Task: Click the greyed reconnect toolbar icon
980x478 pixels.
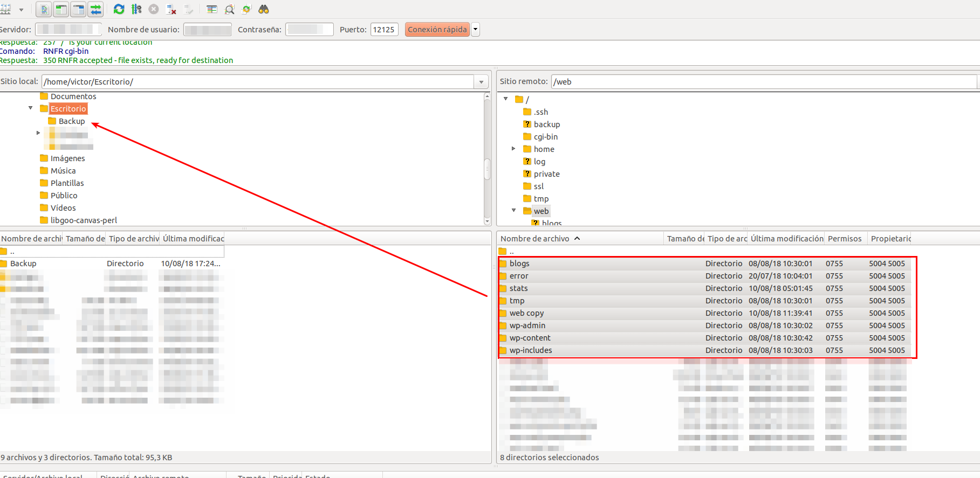Action: pos(188,9)
